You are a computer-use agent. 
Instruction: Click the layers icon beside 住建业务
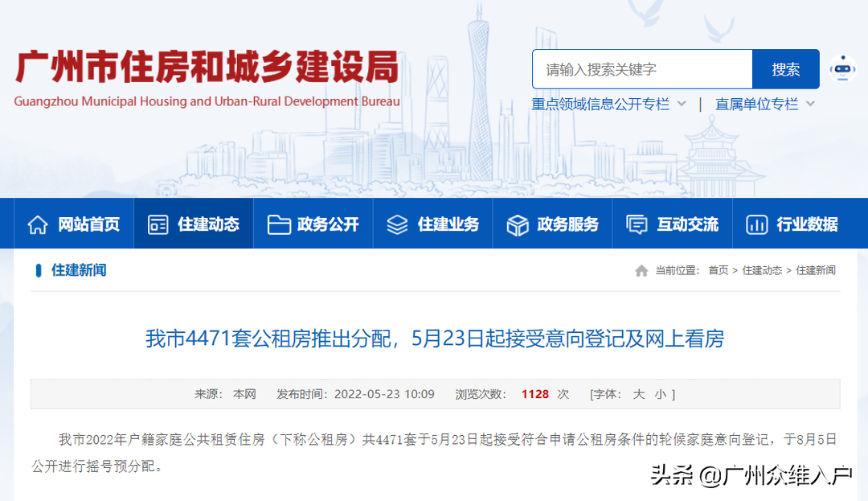point(397,224)
